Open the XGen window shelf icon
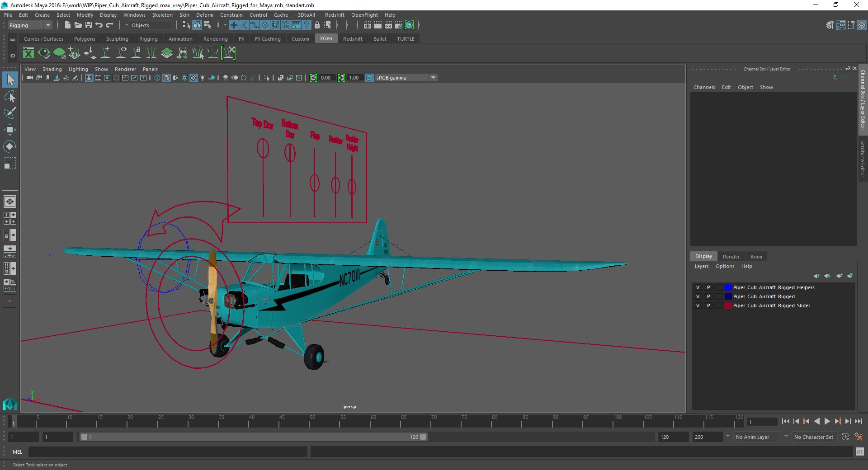This screenshot has width=868, height=470. tap(28, 53)
